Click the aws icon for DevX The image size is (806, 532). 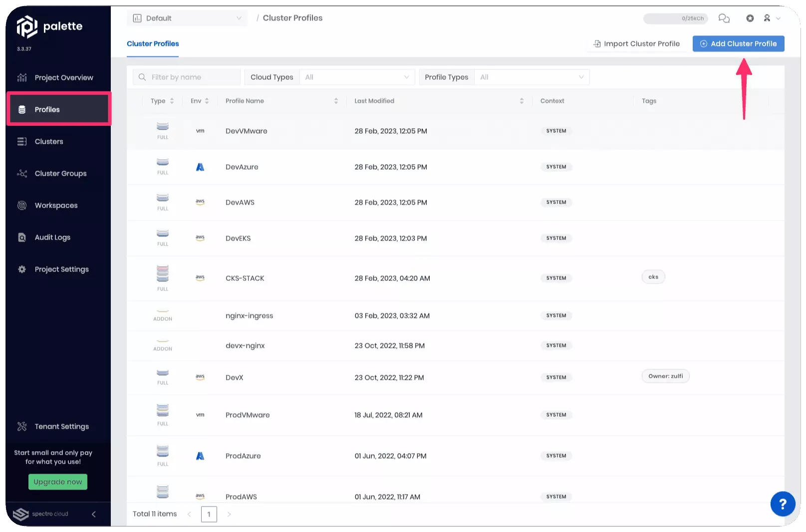click(200, 377)
